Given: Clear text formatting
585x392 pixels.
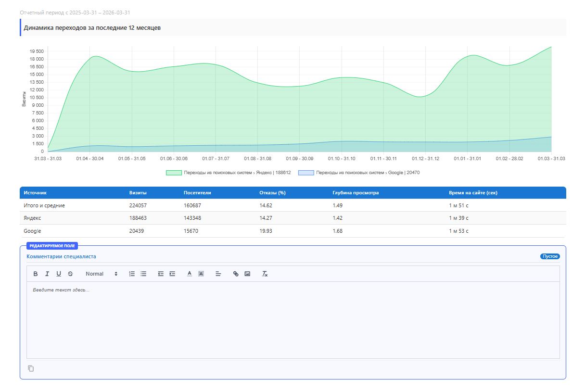Looking at the screenshot, I should [265, 274].
